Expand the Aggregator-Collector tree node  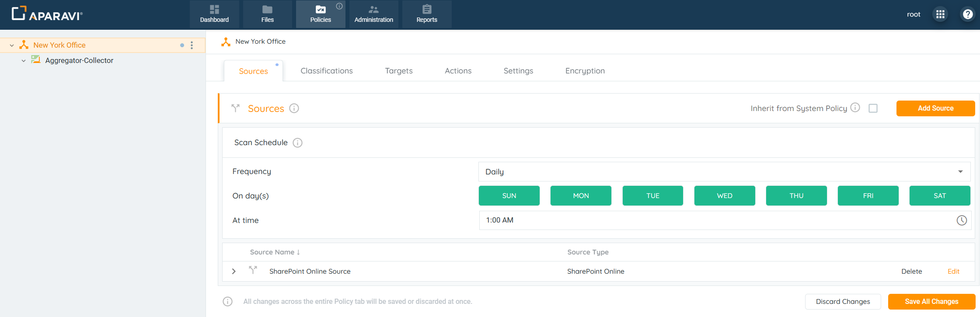24,61
